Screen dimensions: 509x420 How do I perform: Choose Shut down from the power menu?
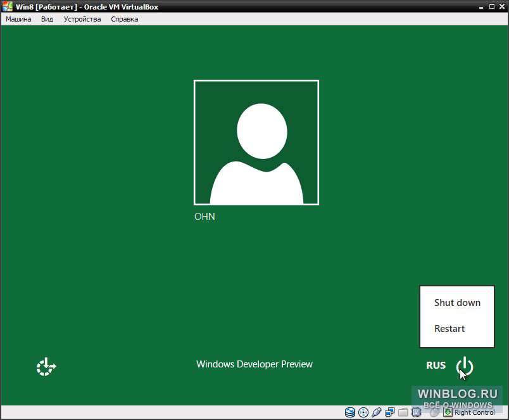(x=457, y=303)
